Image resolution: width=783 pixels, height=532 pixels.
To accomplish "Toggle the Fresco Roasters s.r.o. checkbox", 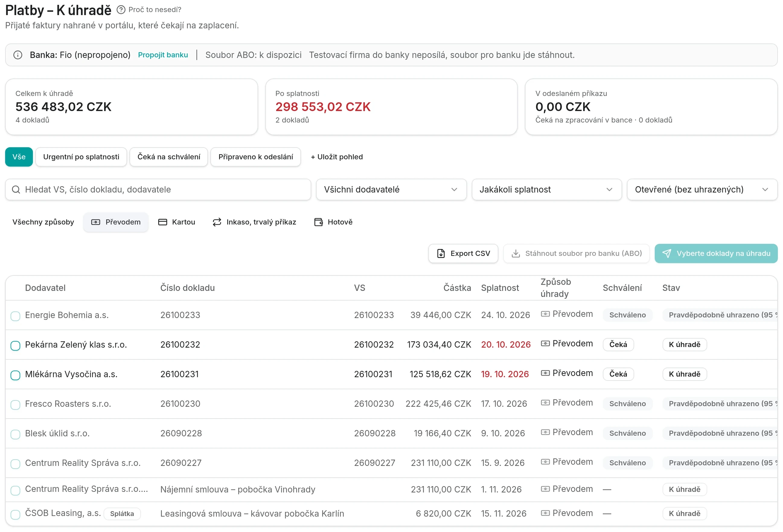I will 15,405.
